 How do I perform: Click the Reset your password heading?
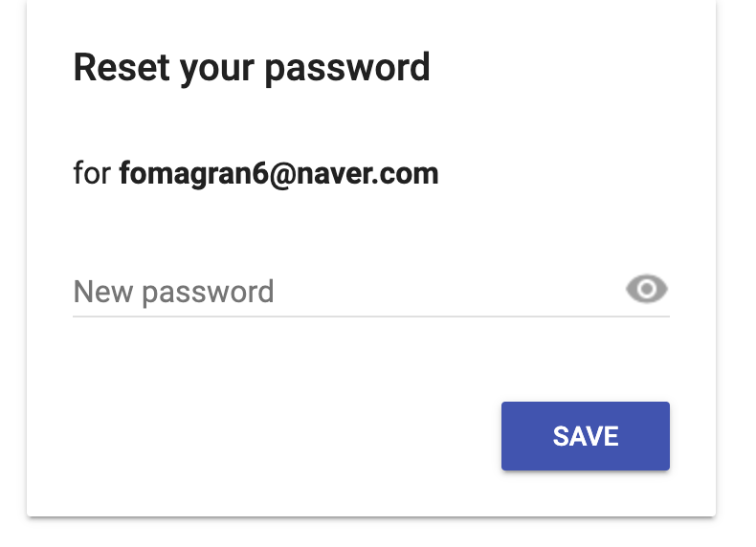(251, 68)
